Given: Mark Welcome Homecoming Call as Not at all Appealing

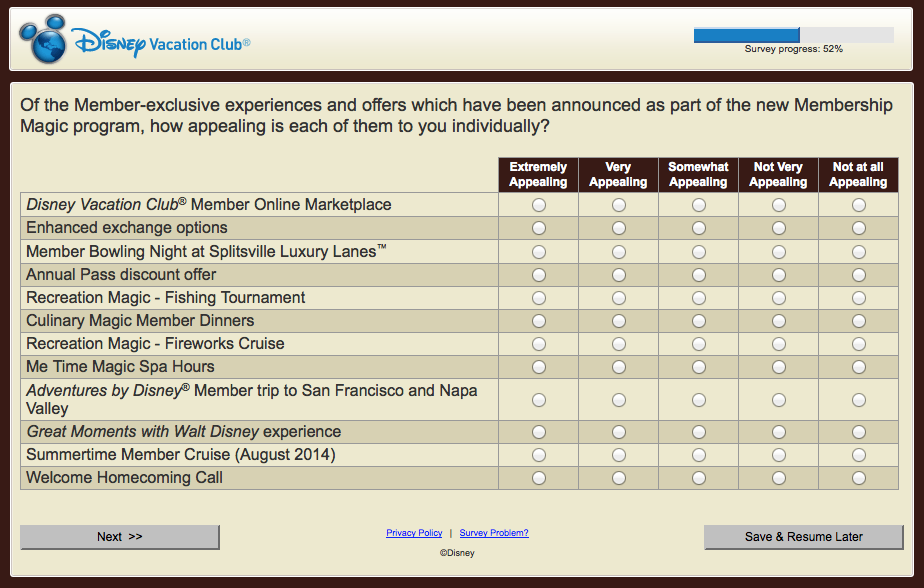Looking at the screenshot, I should (859, 478).
